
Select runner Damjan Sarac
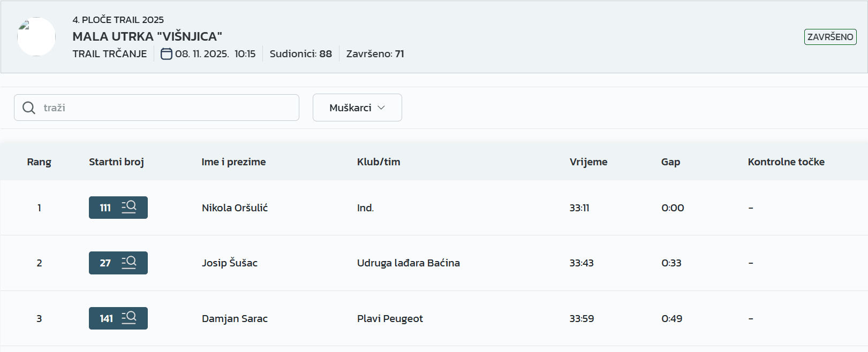point(235,318)
